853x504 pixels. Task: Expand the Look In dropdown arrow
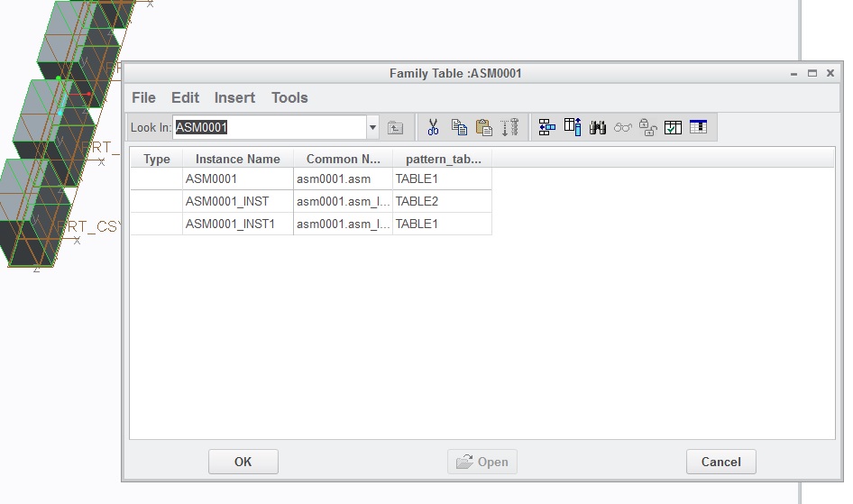[x=372, y=128]
